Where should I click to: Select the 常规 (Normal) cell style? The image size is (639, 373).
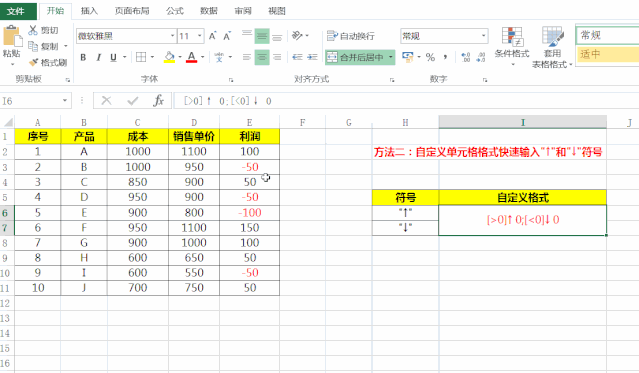(608, 35)
